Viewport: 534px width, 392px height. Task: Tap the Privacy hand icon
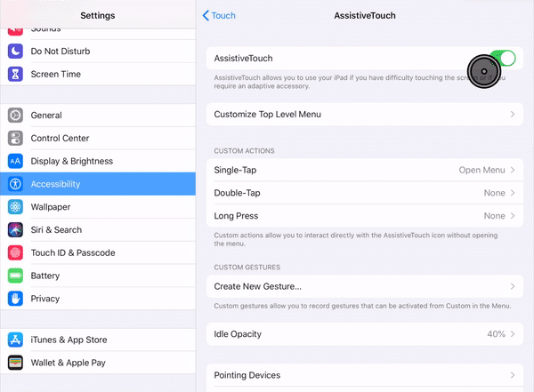[x=15, y=299]
